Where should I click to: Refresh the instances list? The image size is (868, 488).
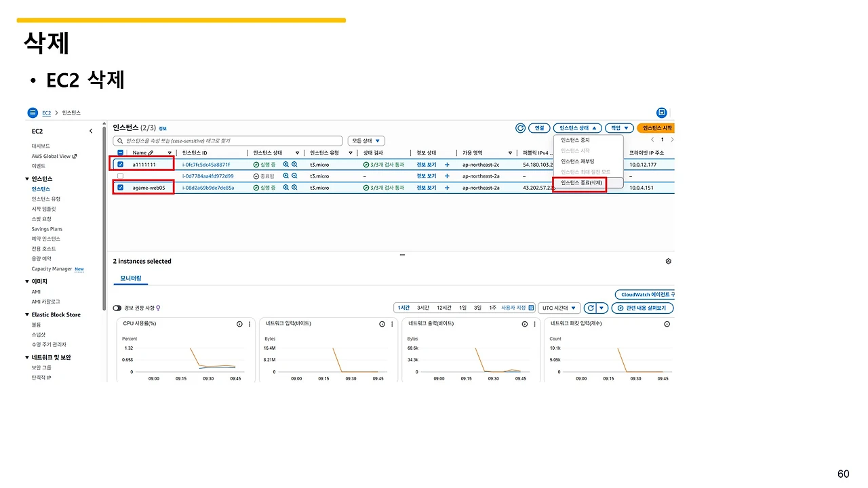521,127
